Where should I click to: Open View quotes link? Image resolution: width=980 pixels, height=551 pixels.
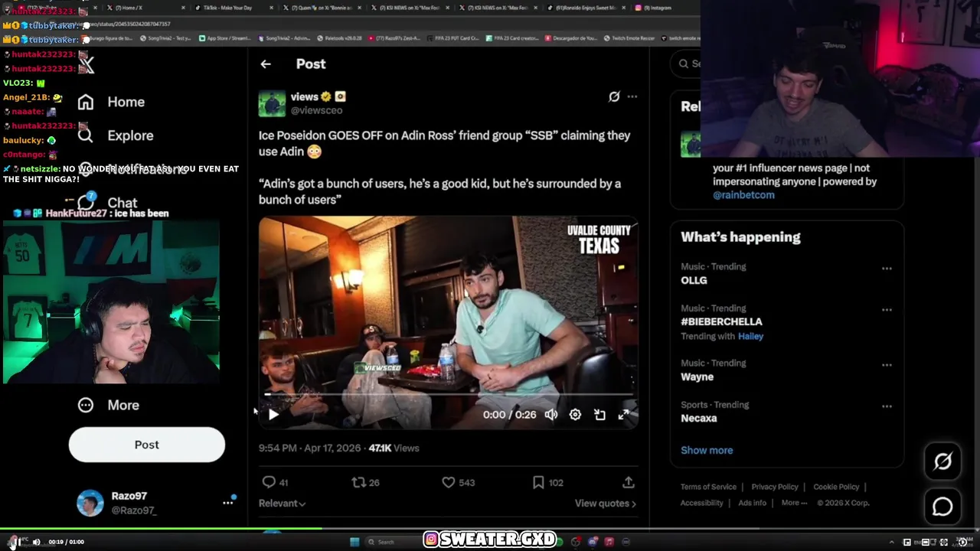tap(606, 504)
